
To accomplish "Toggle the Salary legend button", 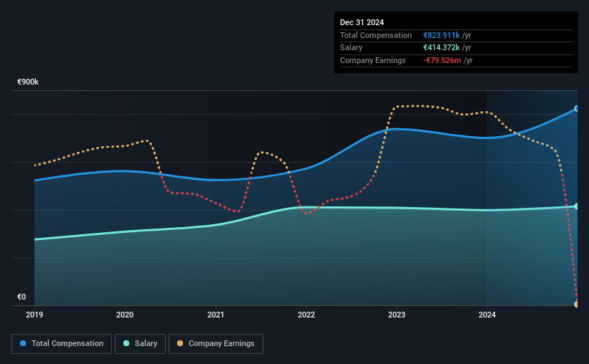I will coord(140,343).
